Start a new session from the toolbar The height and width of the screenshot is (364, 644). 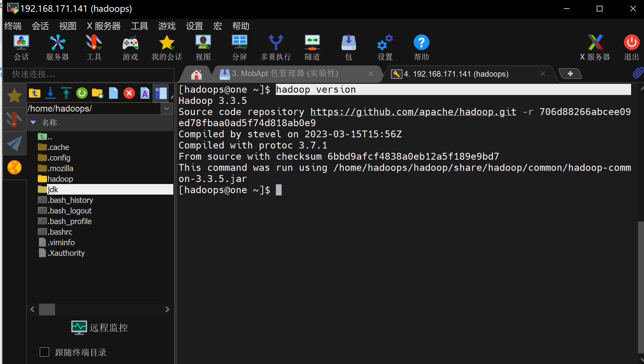[21, 47]
